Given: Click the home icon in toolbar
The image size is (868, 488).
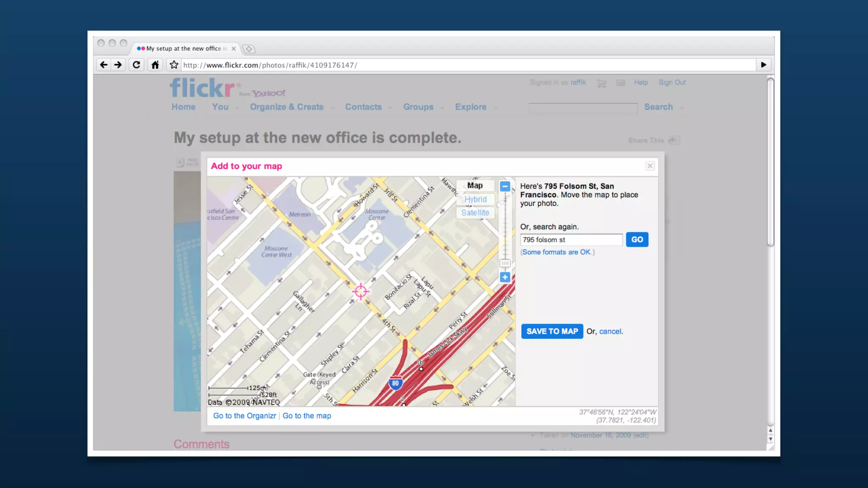Looking at the screenshot, I should tap(155, 65).
